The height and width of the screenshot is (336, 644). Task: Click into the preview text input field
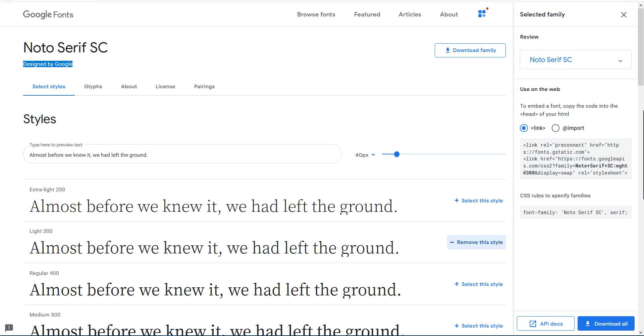click(182, 155)
